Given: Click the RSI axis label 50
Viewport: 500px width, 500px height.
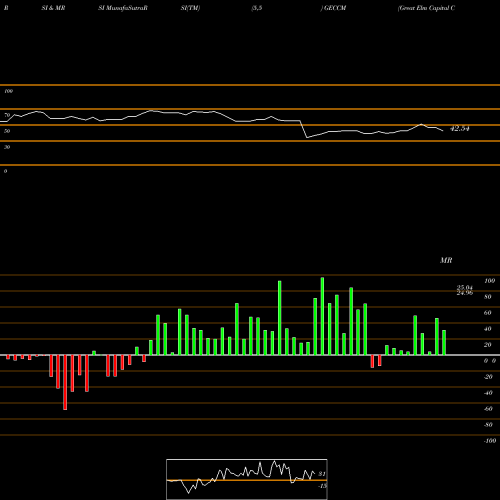Looking at the screenshot, I should click(x=7, y=131).
